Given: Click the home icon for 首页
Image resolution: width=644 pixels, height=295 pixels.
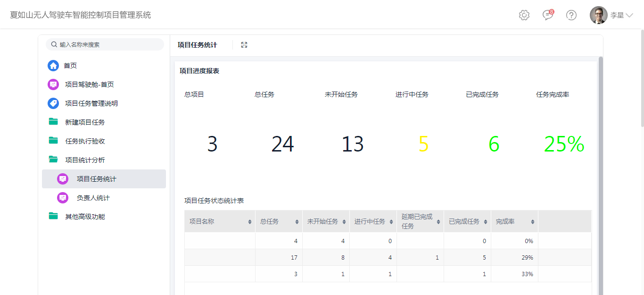Looking at the screenshot, I should click(53, 66).
